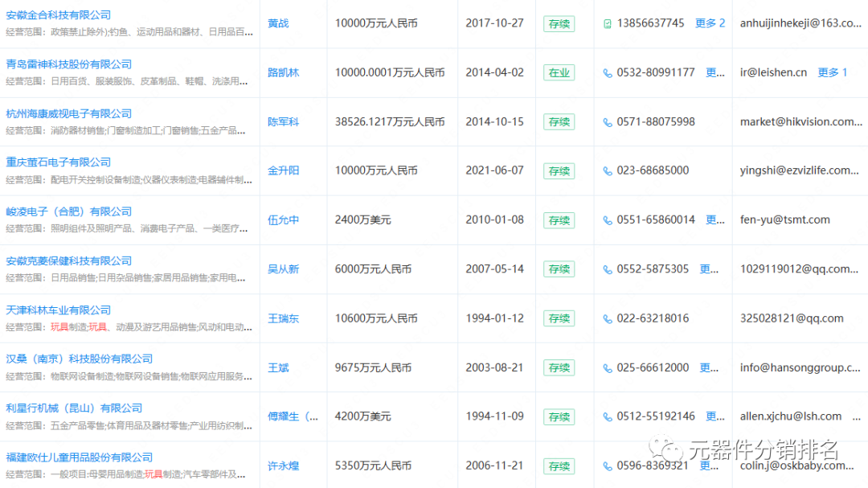Select email fen-yu@tsmt.com
The image size is (868, 488).
pos(785,220)
